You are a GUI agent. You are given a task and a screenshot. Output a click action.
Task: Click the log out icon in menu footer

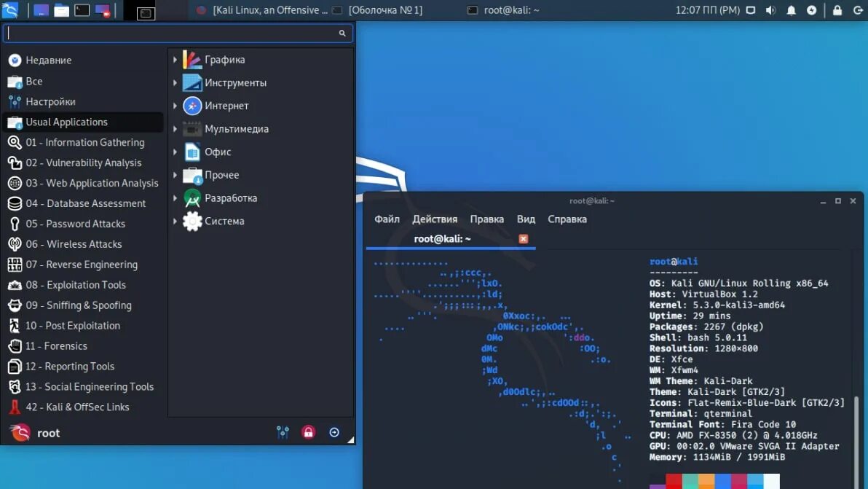334,432
